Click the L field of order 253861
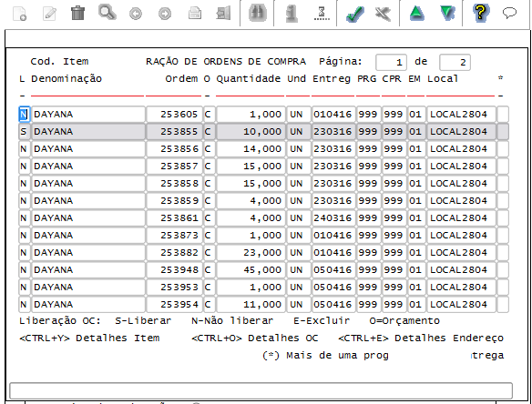This screenshot has width=532, height=404. [24, 218]
